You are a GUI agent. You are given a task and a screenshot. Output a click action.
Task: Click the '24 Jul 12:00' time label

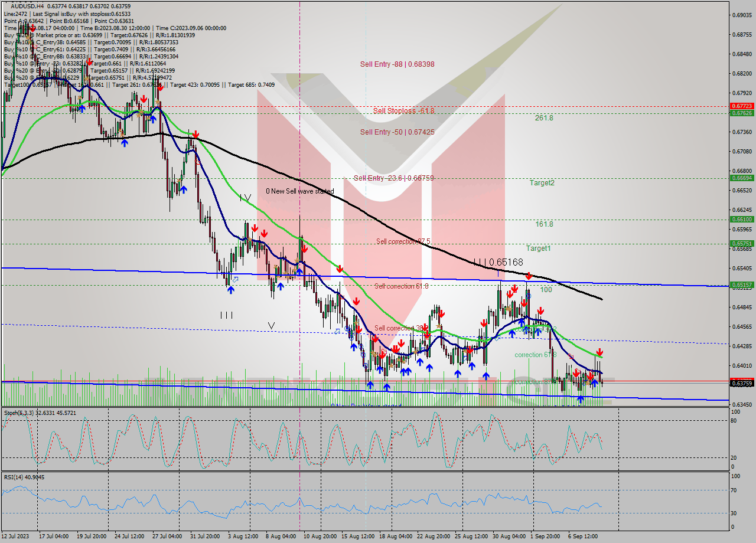pyautogui.click(x=128, y=537)
